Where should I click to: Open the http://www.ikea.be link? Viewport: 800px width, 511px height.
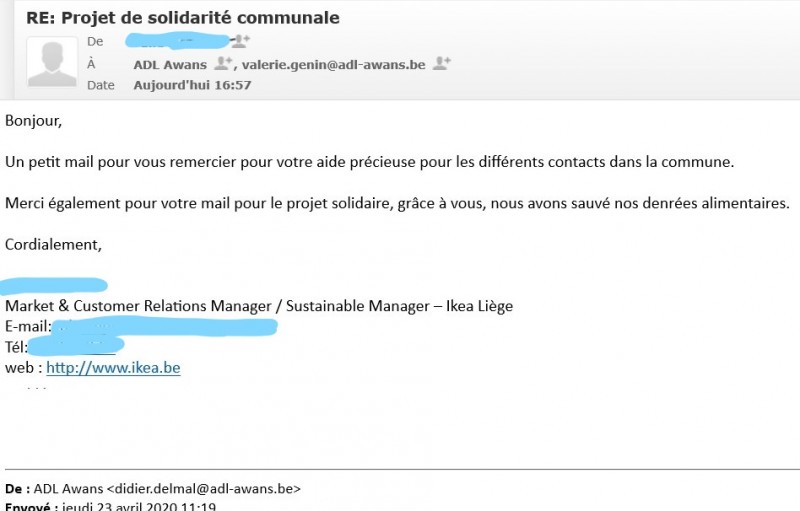pos(113,368)
